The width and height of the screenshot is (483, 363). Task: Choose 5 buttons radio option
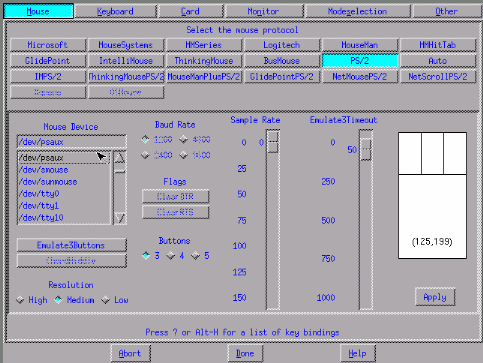tap(195, 256)
